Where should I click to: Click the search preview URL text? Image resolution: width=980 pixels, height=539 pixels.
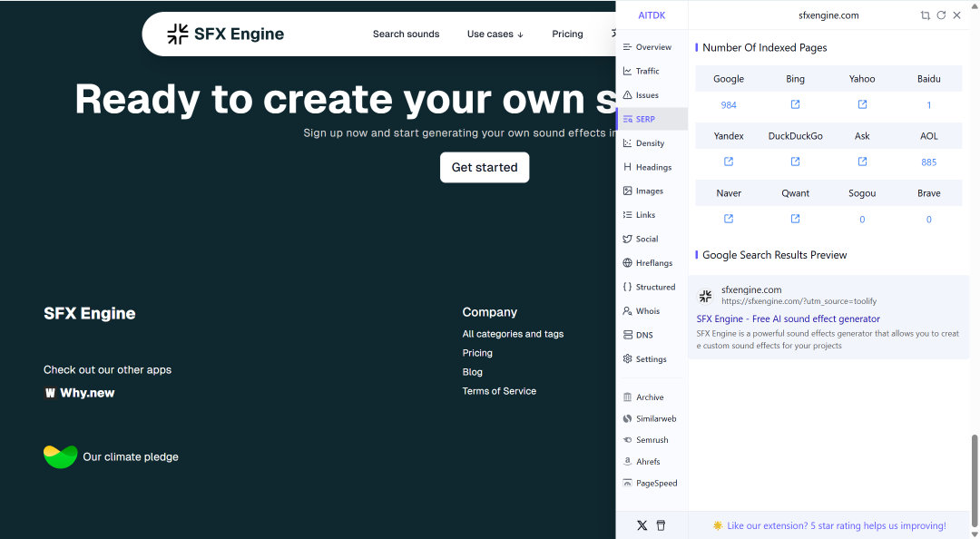(x=799, y=301)
